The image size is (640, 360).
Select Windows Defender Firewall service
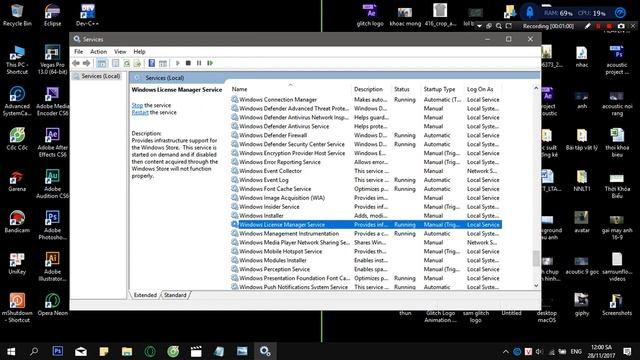(x=366, y=135)
